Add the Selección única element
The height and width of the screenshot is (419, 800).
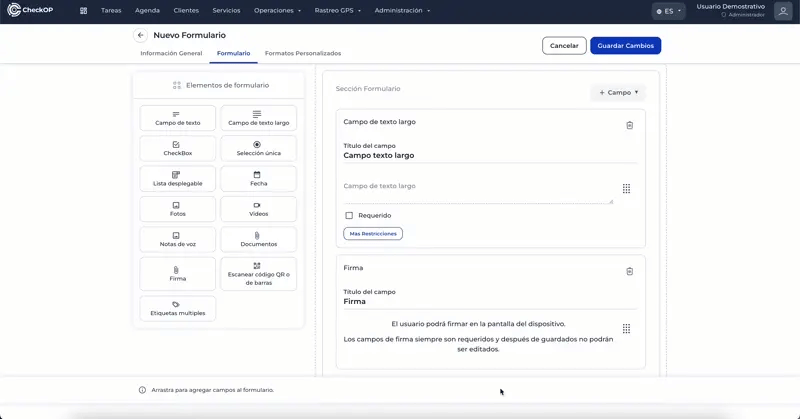tap(258, 148)
